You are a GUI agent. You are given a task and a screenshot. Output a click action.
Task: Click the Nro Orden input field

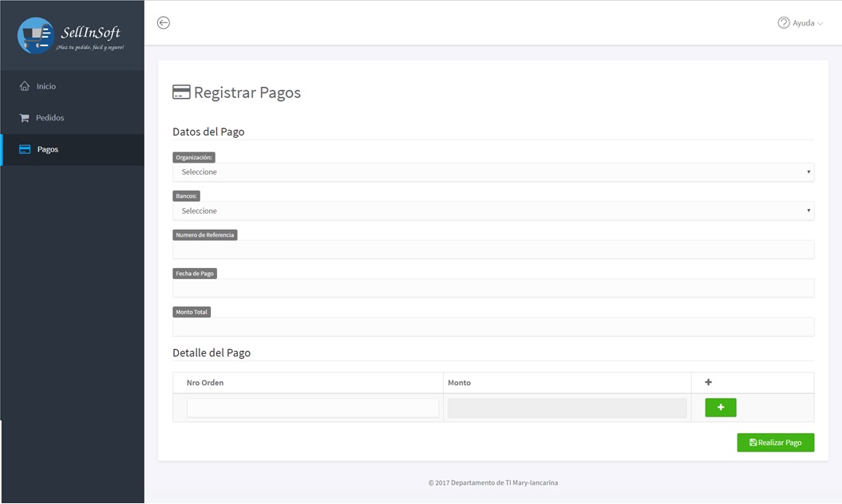pos(313,408)
